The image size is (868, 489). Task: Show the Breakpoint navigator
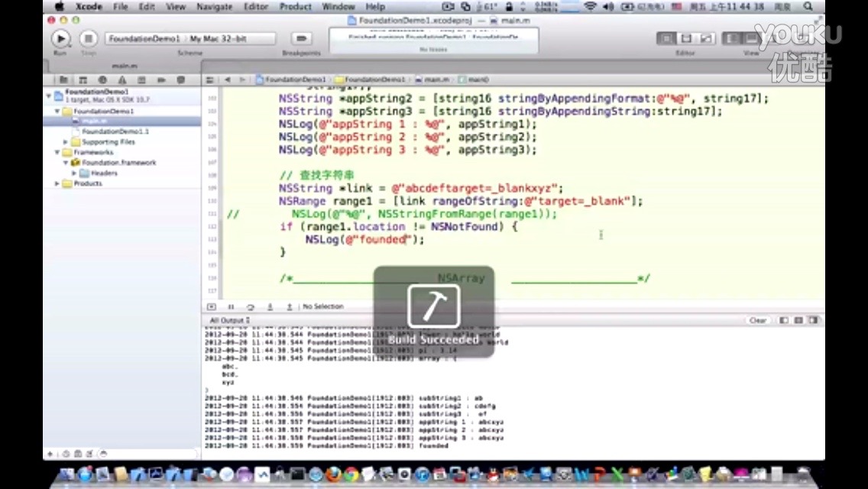click(x=161, y=79)
